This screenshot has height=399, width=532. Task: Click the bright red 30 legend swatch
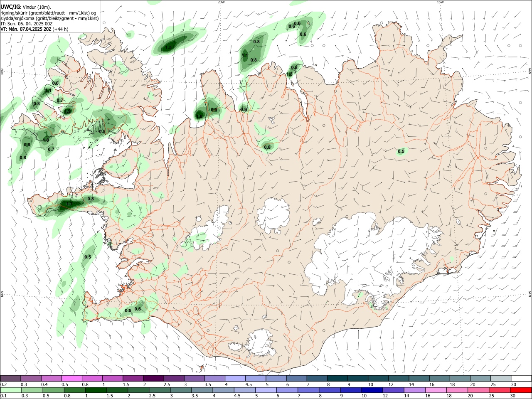point(520,390)
